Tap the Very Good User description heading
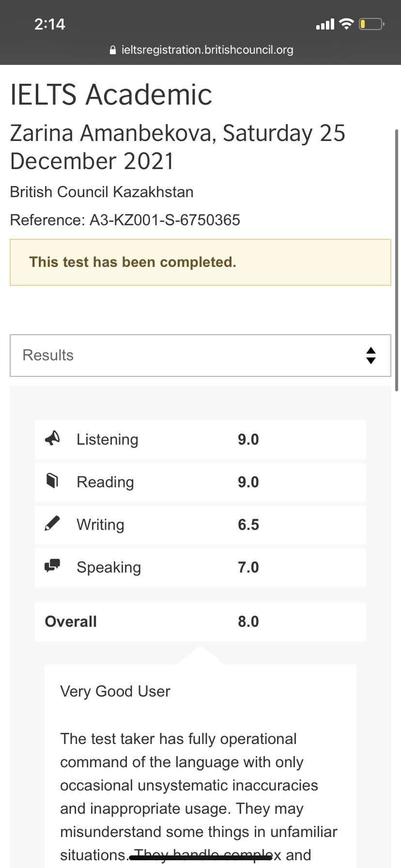Viewport: 401px width, 868px height. click(115, 692)
